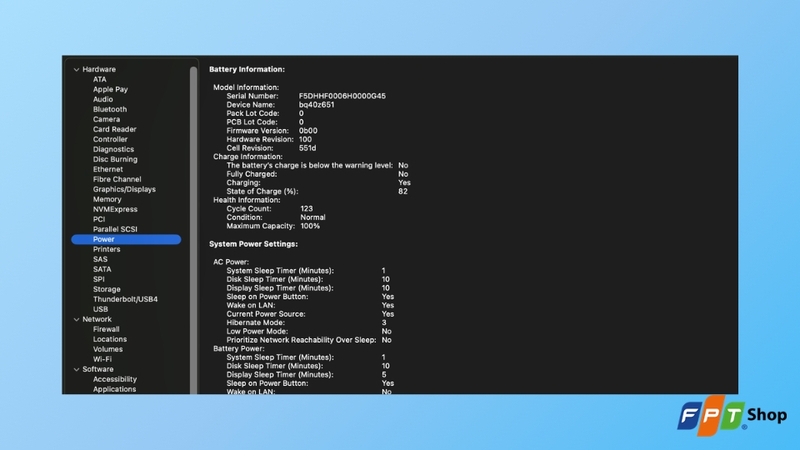Select Accessibility under Software
The image size is (800, 450).
point(114,380)
